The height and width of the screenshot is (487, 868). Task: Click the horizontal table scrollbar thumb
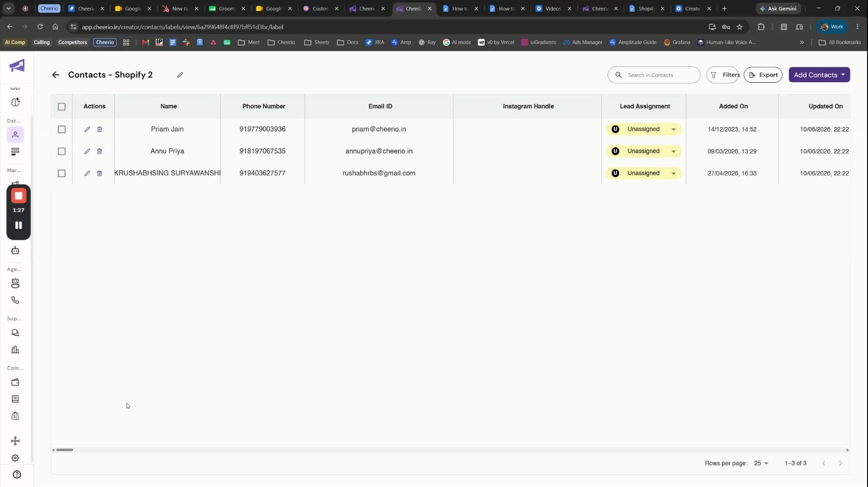tap(65, 450)
